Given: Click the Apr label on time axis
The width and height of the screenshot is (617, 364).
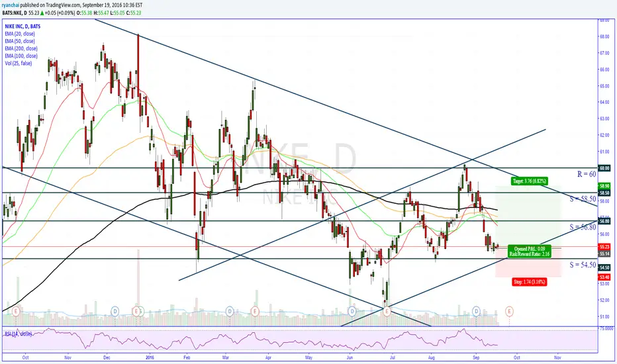Looking at the screenshot, I should (x=268, y=357).
